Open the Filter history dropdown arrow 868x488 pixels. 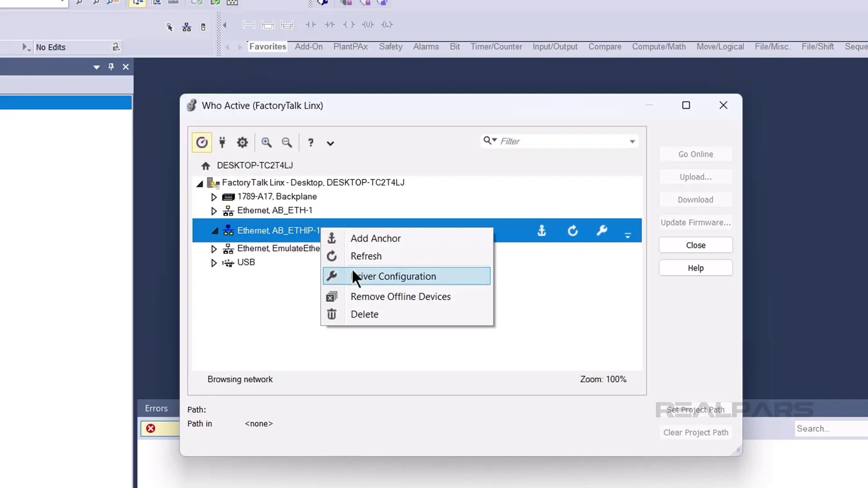(632, 141)
